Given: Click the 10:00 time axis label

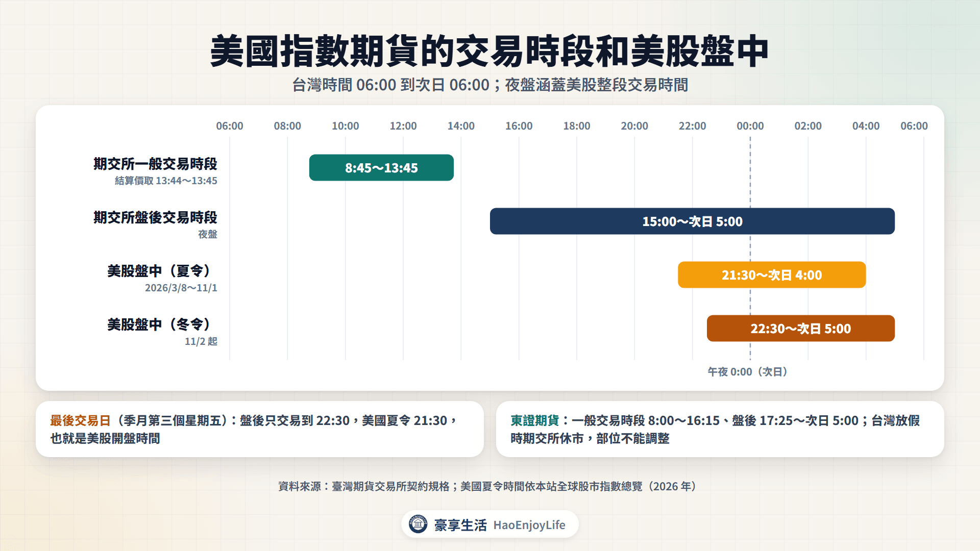Looking at the screenshot, I should tap(346, 126).
